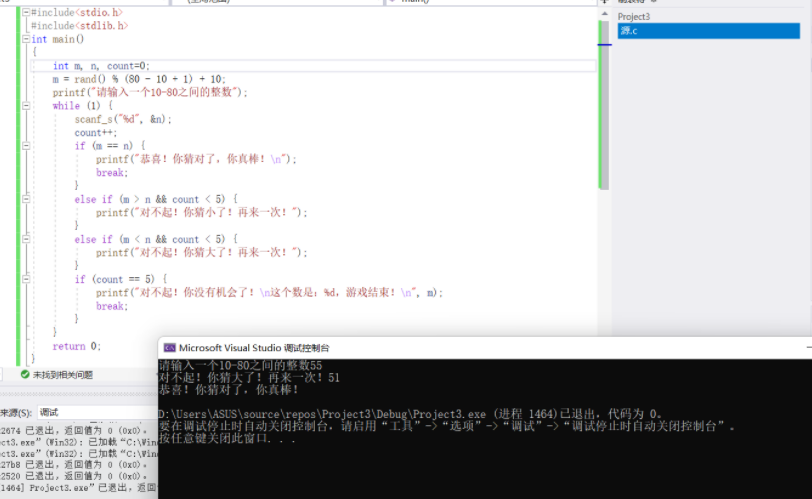
Task: Click console line 对不起!你猜大了!再来一次!51
Action: [249, 378]
